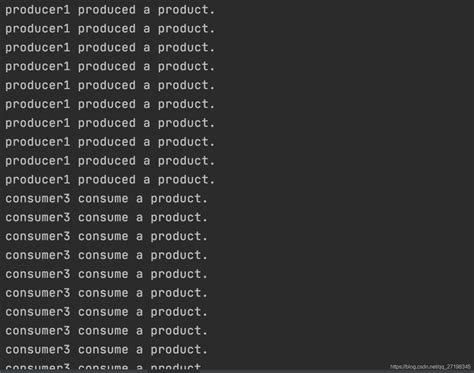Open the blog.csdn.net watermark link

(430, 367)
